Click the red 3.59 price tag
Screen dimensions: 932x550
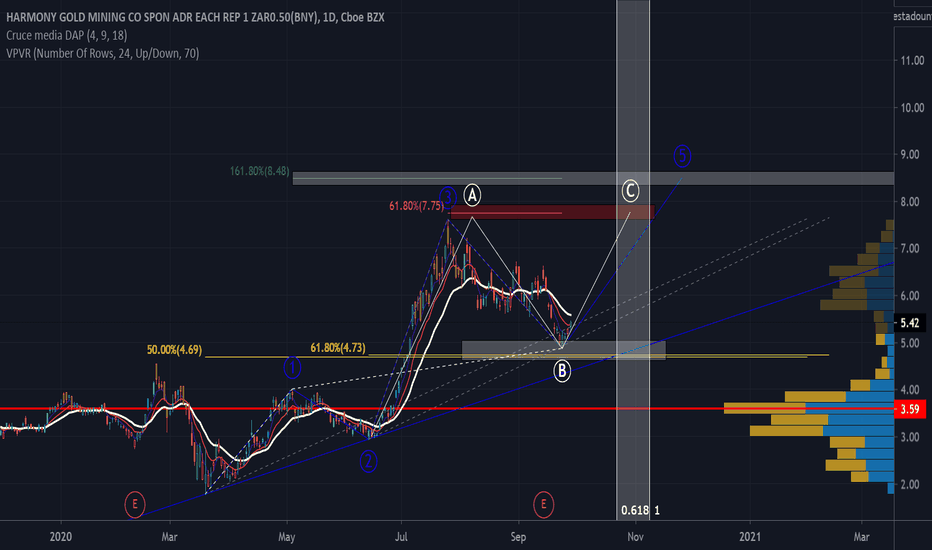click(909, 408)
